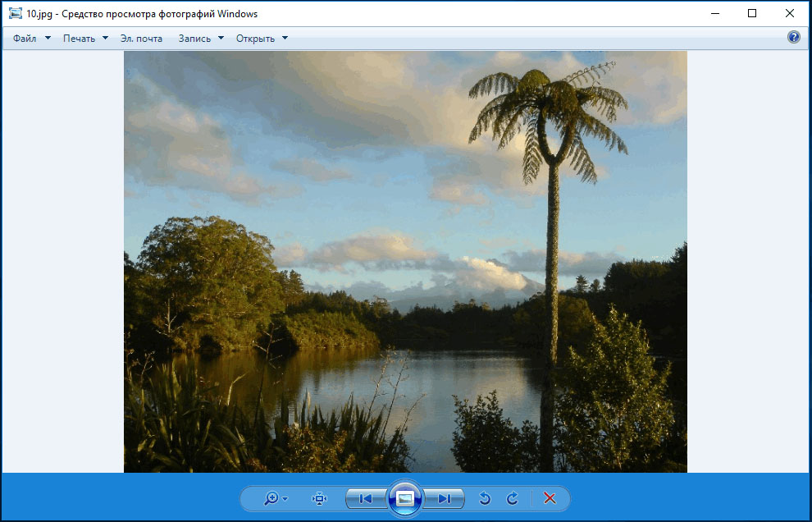The image size is (812, 522).
Task: Rotate the photo clockwise
Action: pos(513,498)
